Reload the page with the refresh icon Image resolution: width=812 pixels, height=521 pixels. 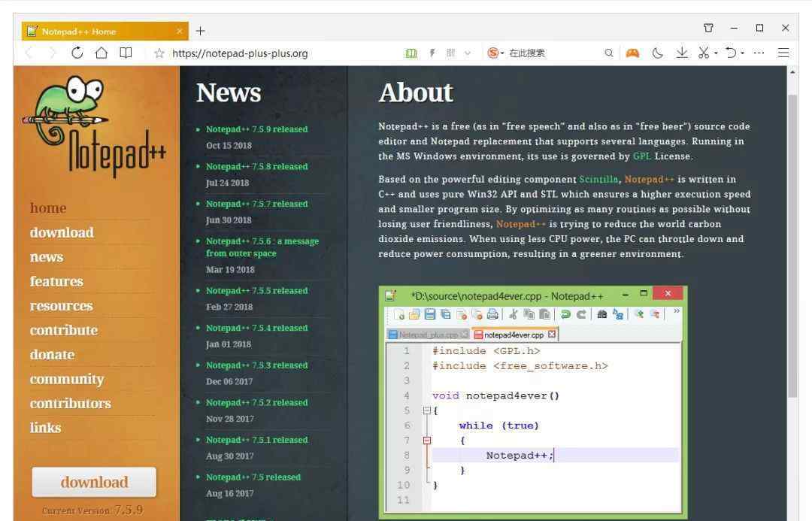tap(77, 53)
